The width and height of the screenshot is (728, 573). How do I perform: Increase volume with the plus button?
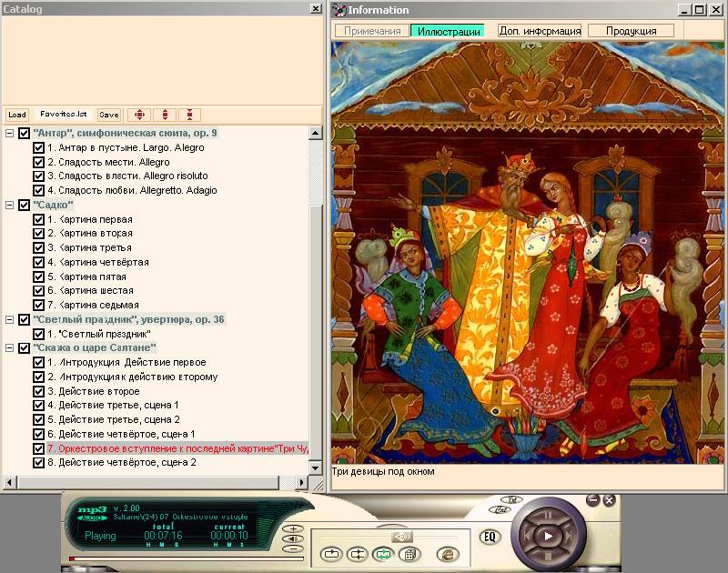[293, 528]
